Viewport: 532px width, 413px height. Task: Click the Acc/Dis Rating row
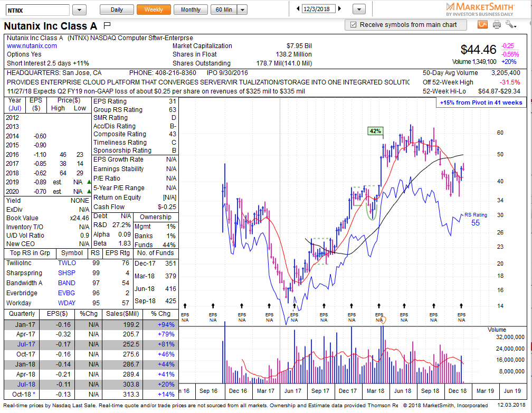135,126
